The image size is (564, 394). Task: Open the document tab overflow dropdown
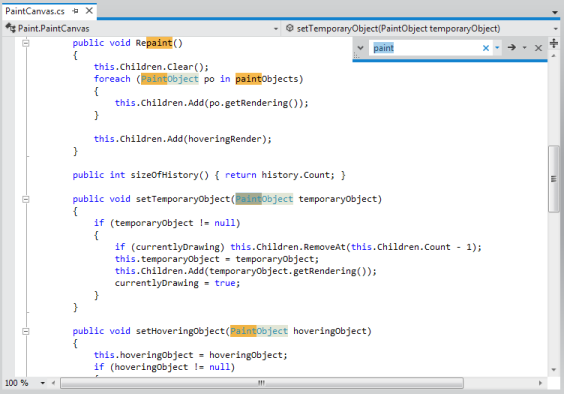[555, 12]
